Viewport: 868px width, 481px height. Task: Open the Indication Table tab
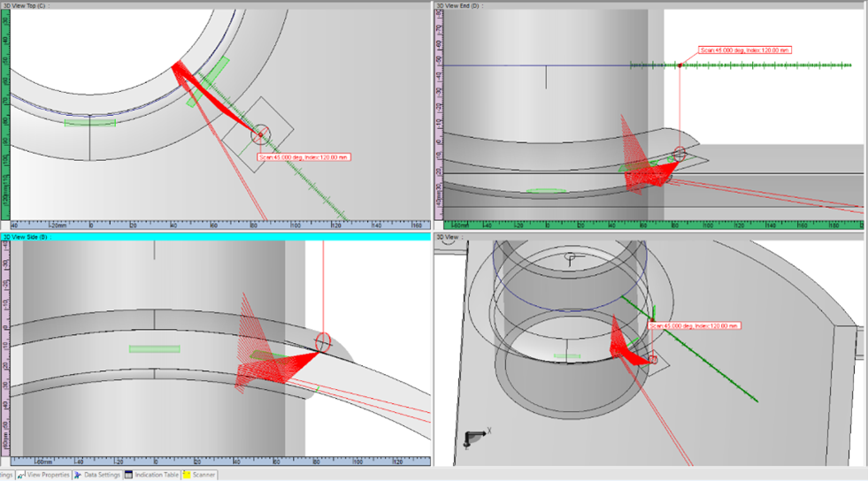pos(156,475)
